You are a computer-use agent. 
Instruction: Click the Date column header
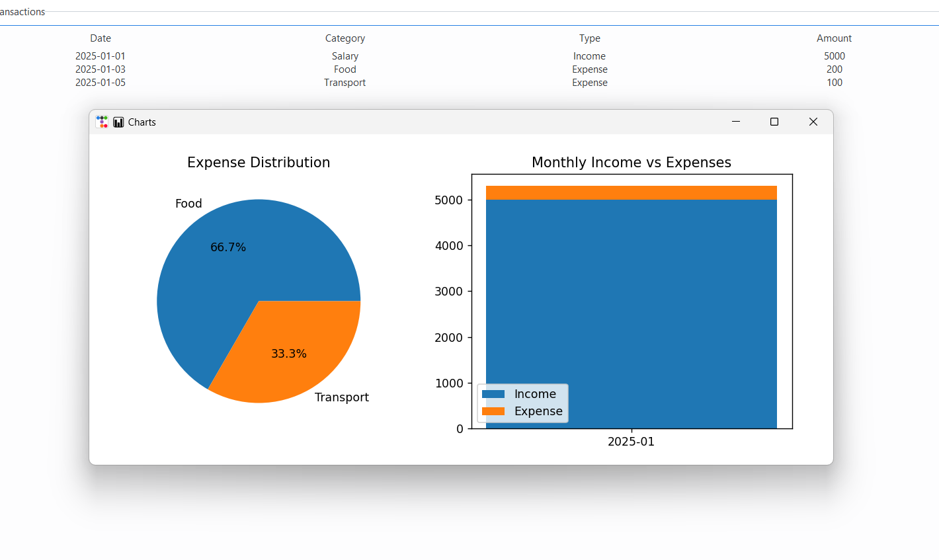[x=101, y=38]
